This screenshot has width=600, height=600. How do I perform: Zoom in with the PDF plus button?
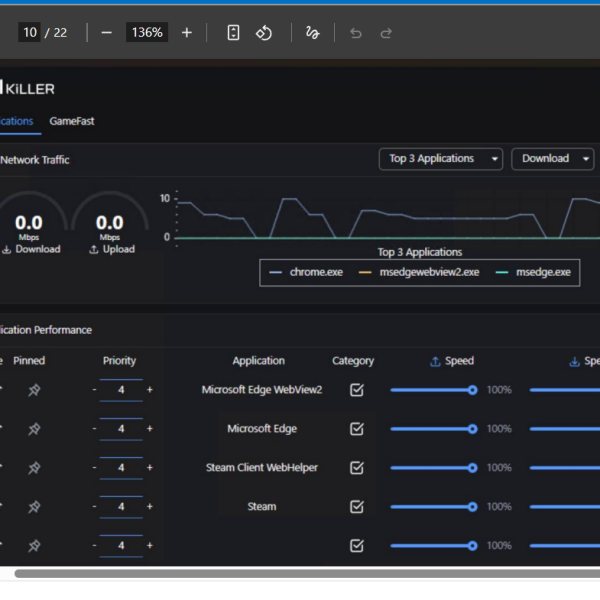[186, 33]
